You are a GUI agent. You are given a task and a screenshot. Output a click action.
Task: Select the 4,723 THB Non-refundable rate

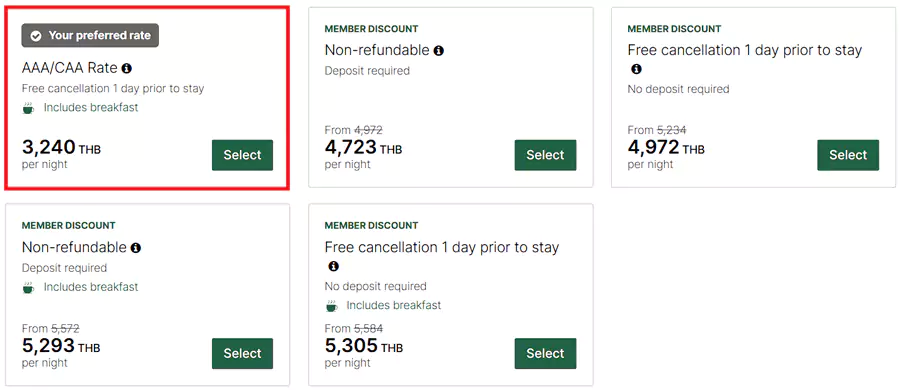point(545,155)
